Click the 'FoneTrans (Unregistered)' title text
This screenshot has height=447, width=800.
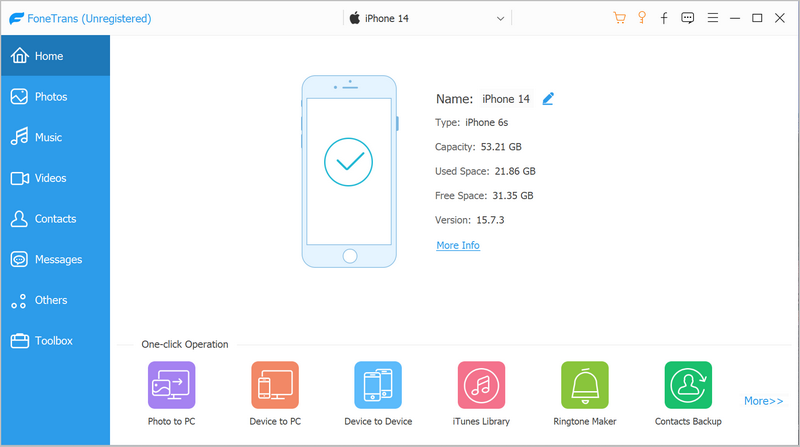(89, 18)
